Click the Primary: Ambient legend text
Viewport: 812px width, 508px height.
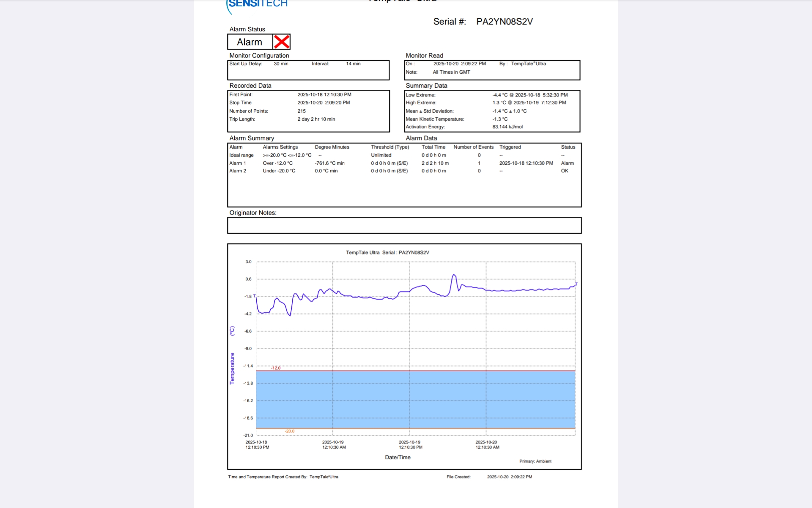pyautogui.click(x=535, y=461)
